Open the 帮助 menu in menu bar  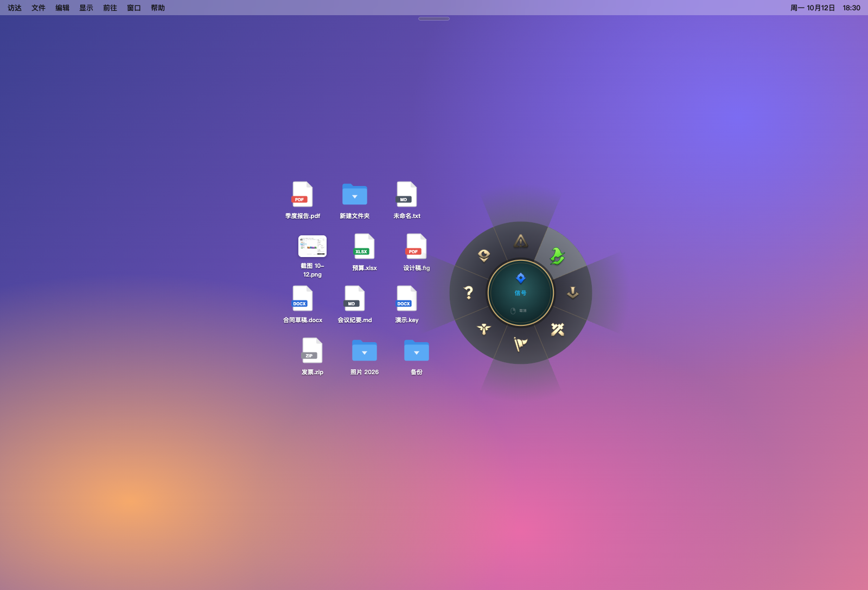coord(158,8)
